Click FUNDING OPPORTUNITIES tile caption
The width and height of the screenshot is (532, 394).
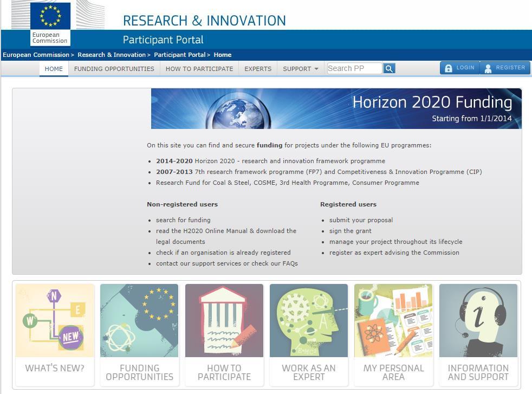(139, 373)
